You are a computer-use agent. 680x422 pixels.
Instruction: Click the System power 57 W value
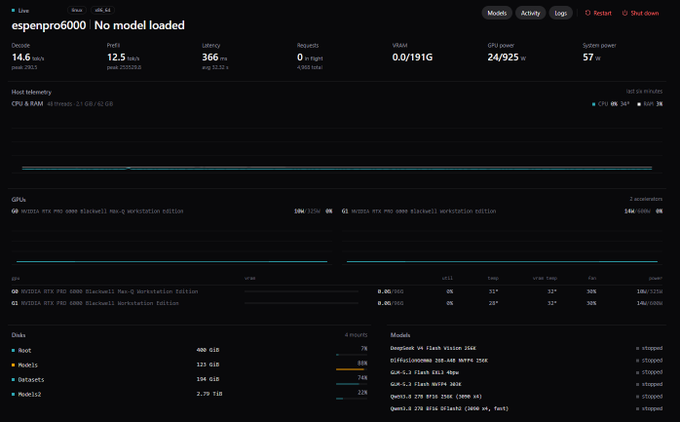[x=592, y=57]
